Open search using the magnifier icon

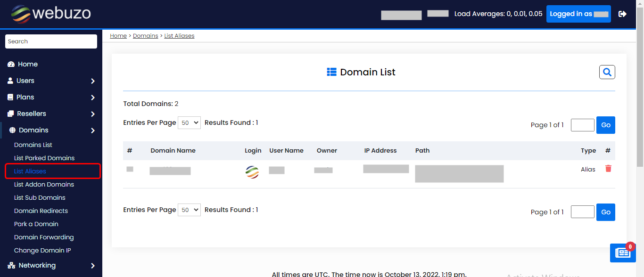coord(607,72)
